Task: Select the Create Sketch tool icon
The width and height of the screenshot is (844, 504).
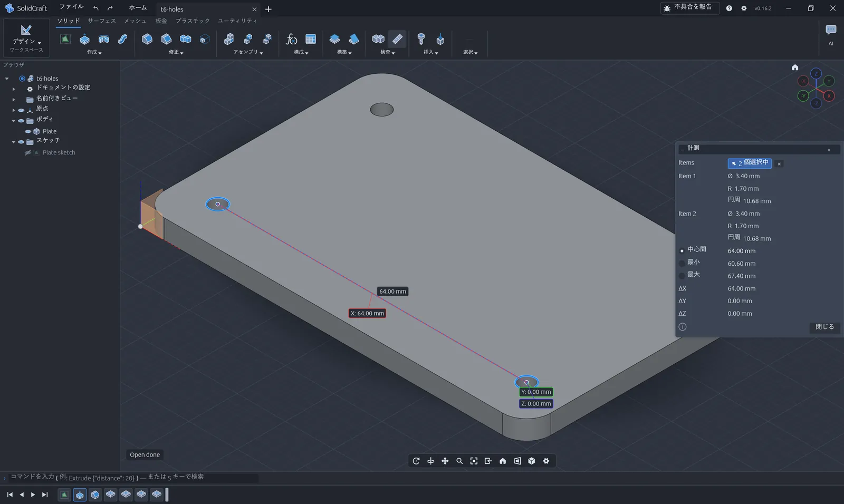Action: [65, 39]
